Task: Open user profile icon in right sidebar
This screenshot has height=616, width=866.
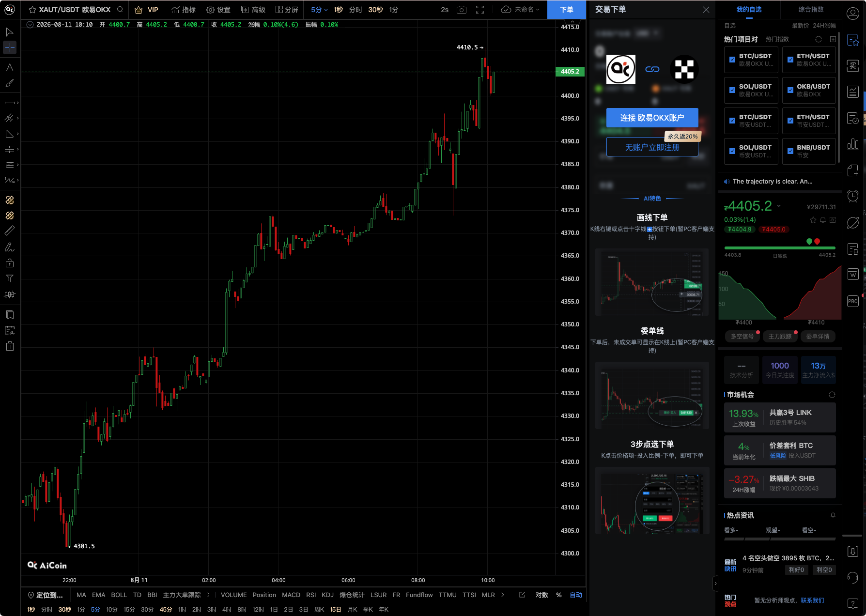Action: pos(853,14)
